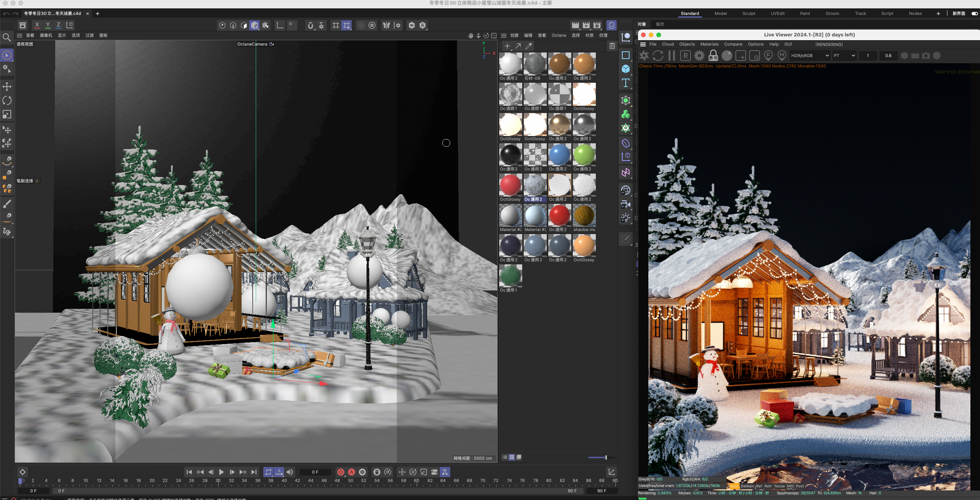Select the Move tool in the left toolbar
This screenshot has width=980, height=500.
[7, 86]
